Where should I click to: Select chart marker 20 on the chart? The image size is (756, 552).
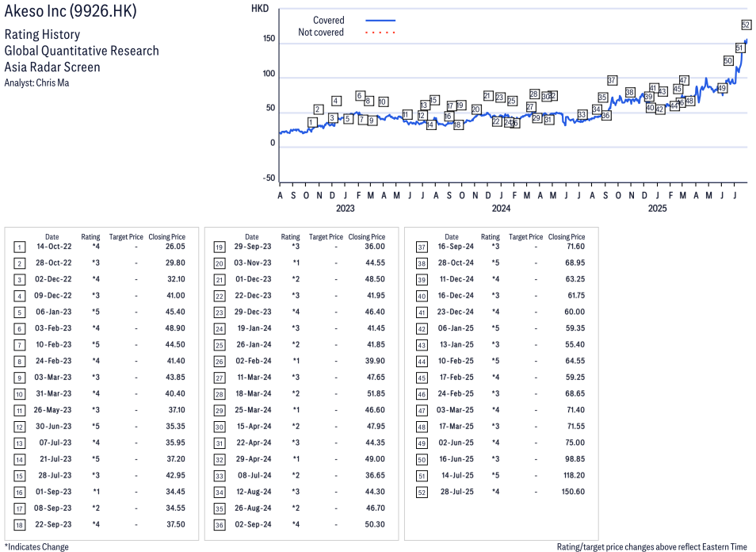pyautogui.click(x=476, y=109)
